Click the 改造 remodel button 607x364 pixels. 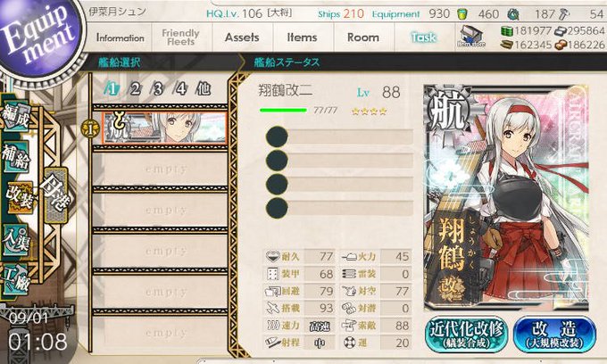coord(554,335)
